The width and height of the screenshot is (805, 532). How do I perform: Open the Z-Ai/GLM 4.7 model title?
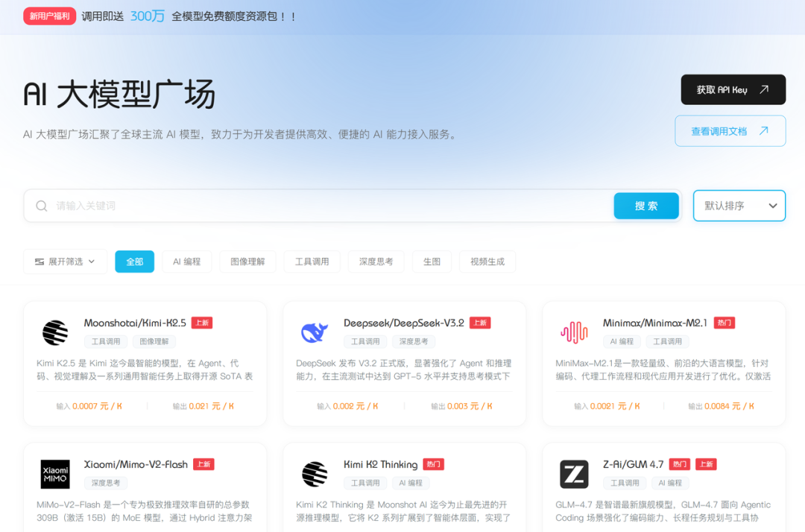point(633,464)
